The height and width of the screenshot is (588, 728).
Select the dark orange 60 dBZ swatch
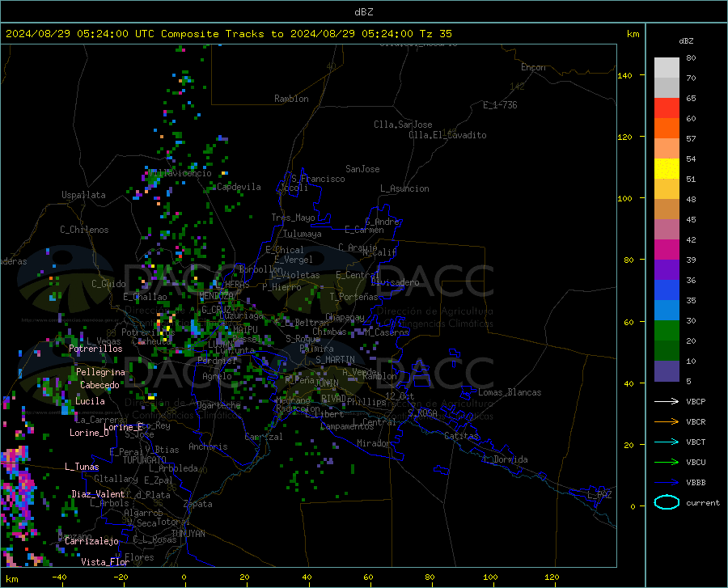667,129
